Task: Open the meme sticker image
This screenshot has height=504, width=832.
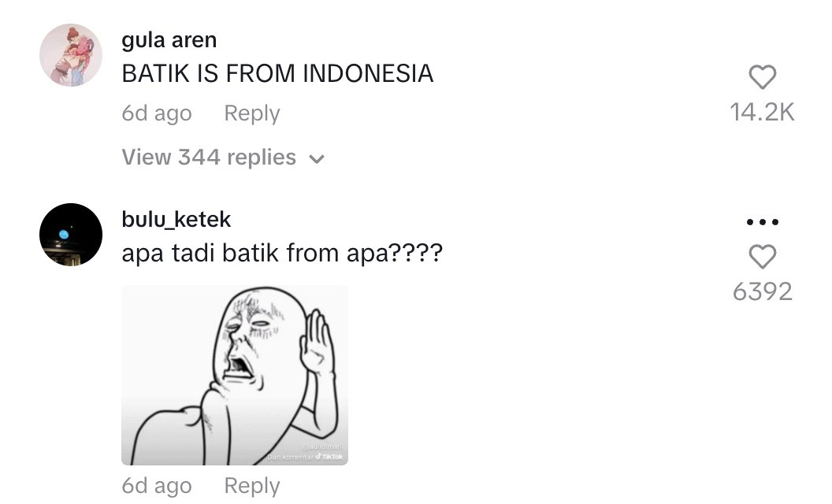Action: [x=235, y=375]
